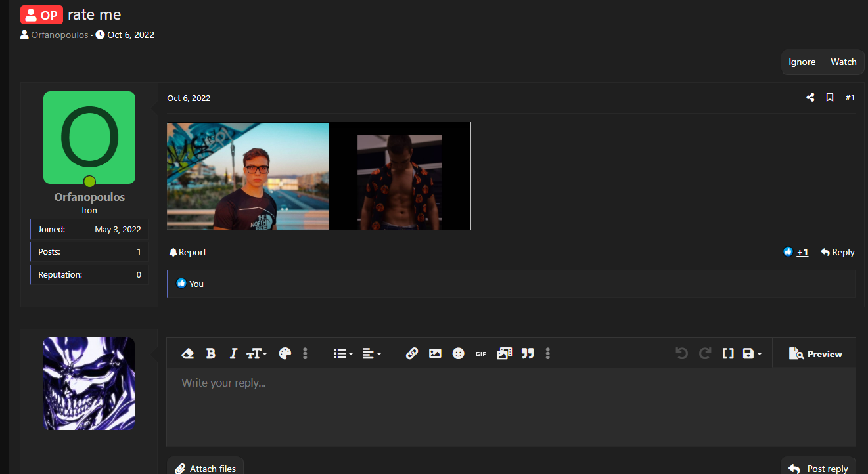Image resolution: width=868 pixels, height=474 pixels.
Task: Share post #1
Action: pos(810,97)
